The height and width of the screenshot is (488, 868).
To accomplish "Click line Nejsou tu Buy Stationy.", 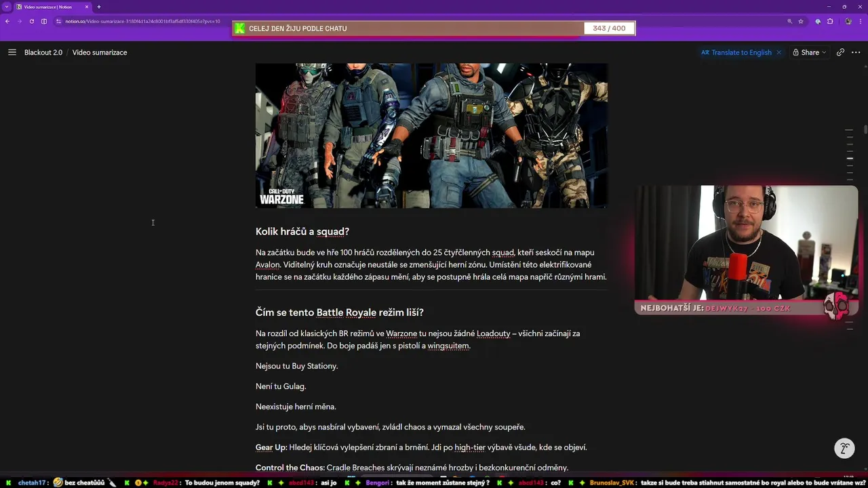I will pos(296,366).
